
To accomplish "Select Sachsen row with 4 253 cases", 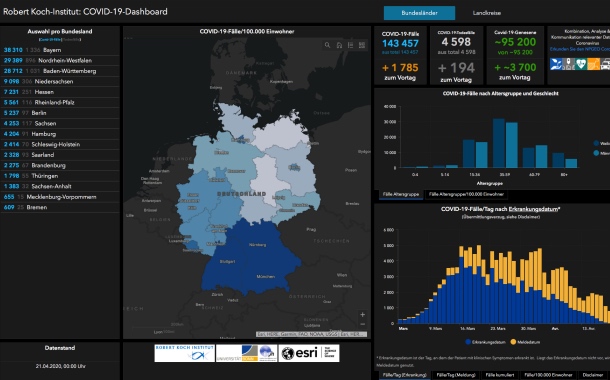I will [x=60, y=123].
